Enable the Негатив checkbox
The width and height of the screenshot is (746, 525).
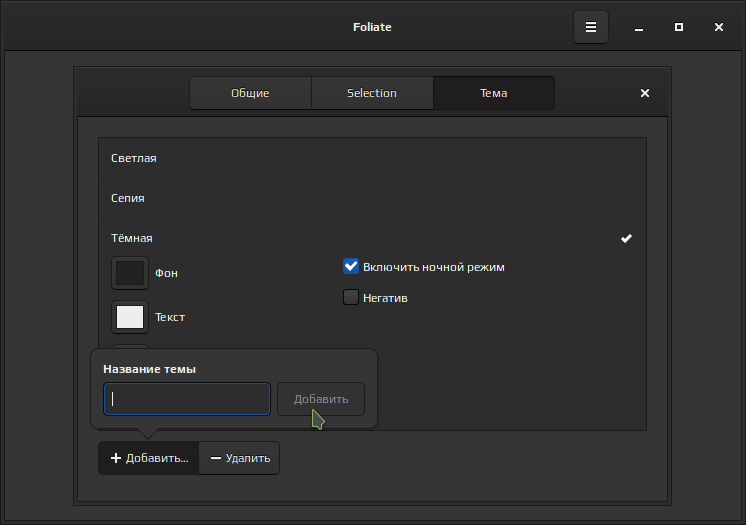click(351, 297)
